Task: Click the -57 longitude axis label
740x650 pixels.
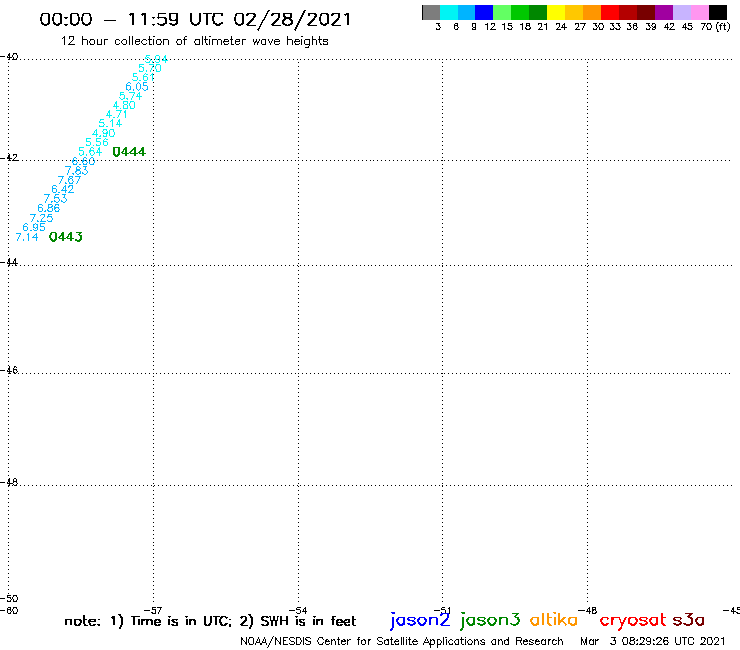Action: (x=153, y=610)
